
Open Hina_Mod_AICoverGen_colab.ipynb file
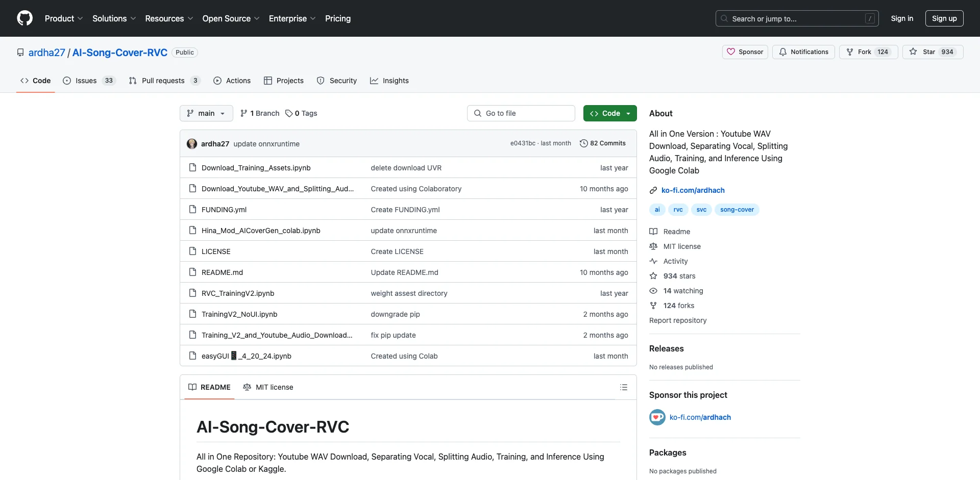tap(261, 231)
